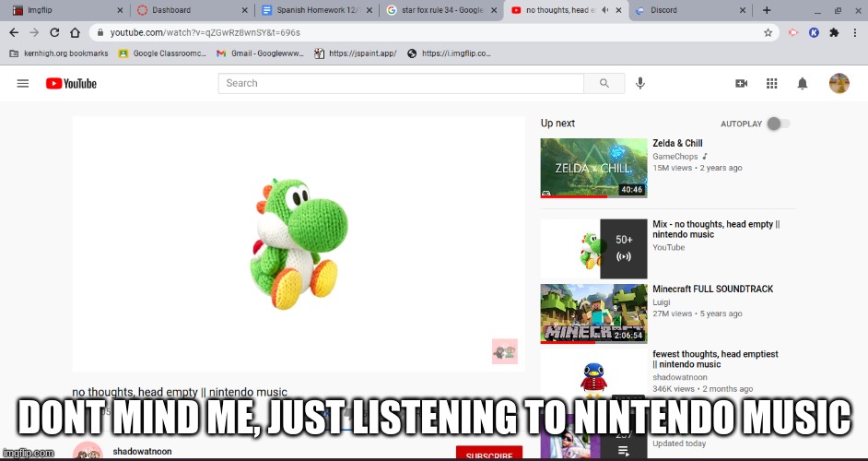Click the channel watermark in player corner
Viewport: 868px width, 461px height.
point(504,351)
